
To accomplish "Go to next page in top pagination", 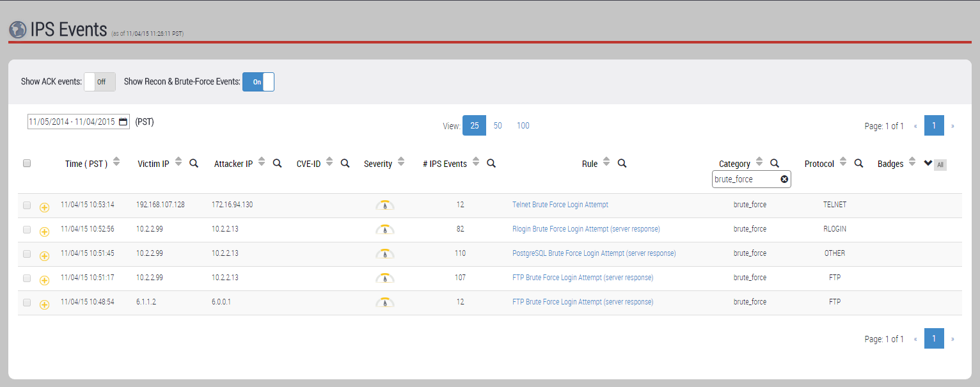I will tap(952, 126).
